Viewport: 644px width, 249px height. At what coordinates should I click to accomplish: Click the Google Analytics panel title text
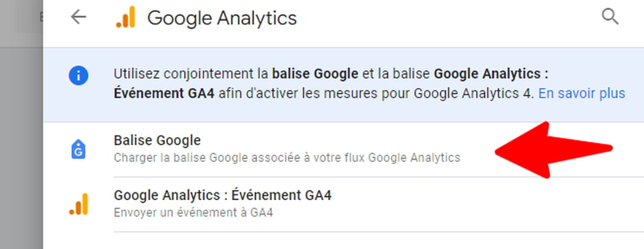222,18
